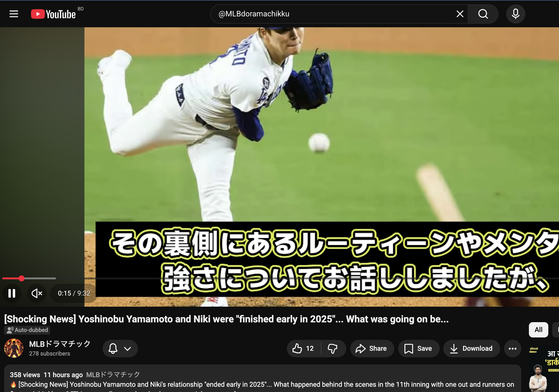Pause the playing video
Screen dimensions: 559x392
(x=12, y=293)
